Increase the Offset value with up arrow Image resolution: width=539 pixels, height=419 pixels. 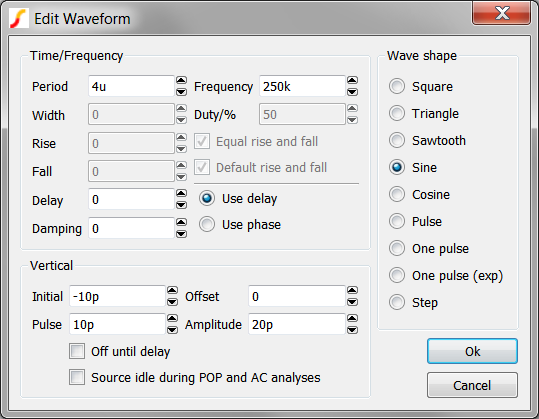(352, 290)
